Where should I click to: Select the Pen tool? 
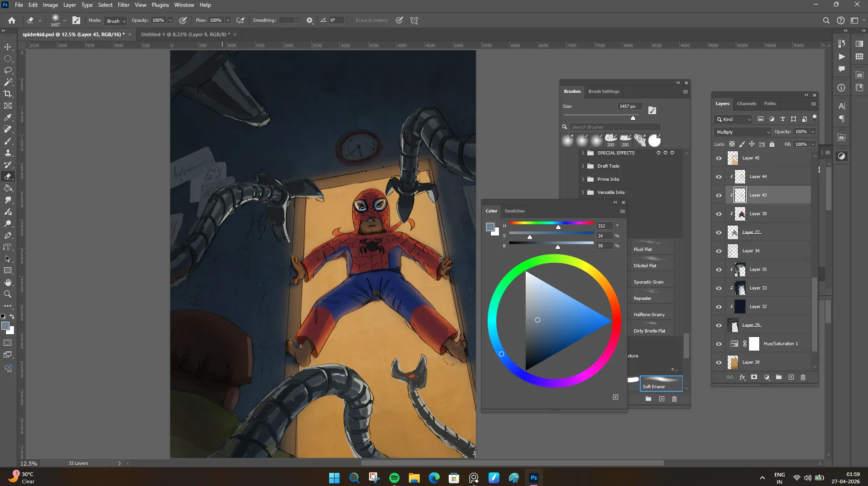click(8, 235)
